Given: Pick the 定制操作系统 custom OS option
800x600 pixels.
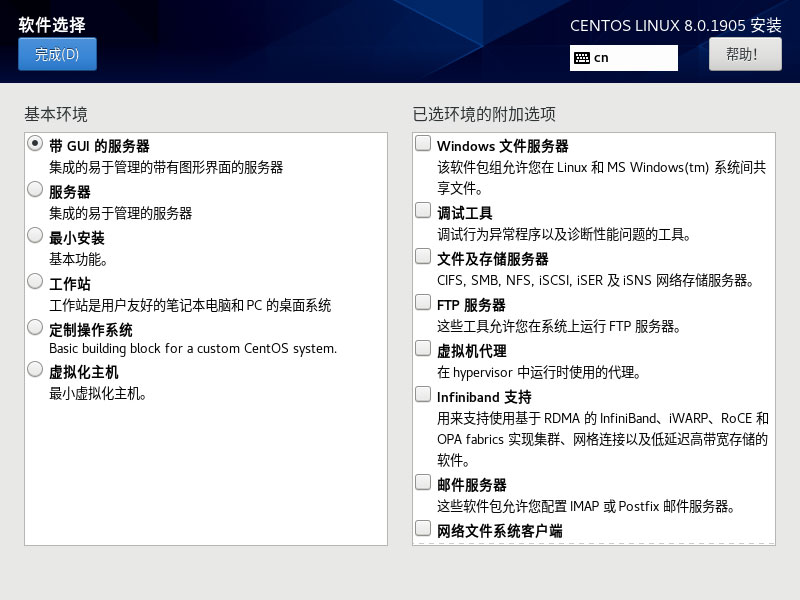Looking at the screenshot, I should click(x=35, y=327).
